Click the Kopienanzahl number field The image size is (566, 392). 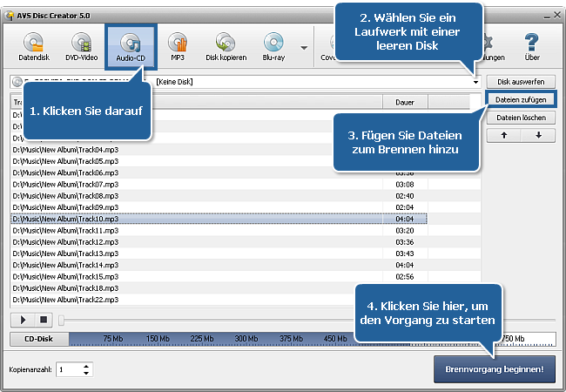pos(69,369)
